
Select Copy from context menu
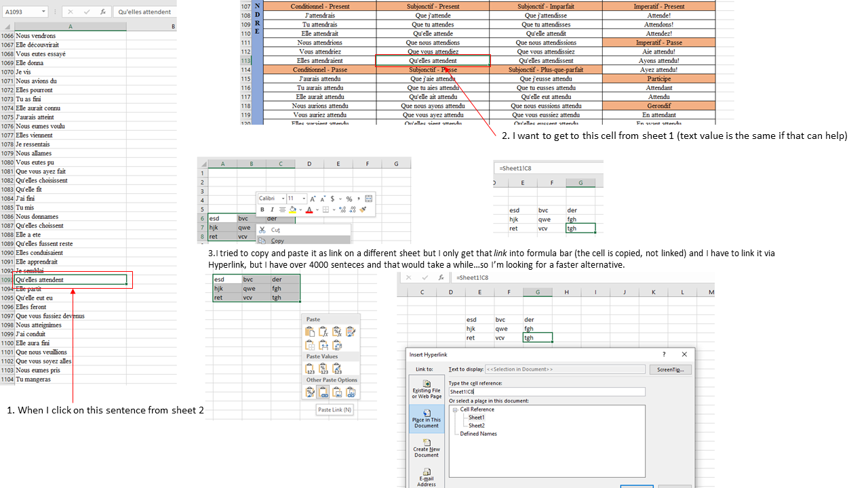(304, 240)
